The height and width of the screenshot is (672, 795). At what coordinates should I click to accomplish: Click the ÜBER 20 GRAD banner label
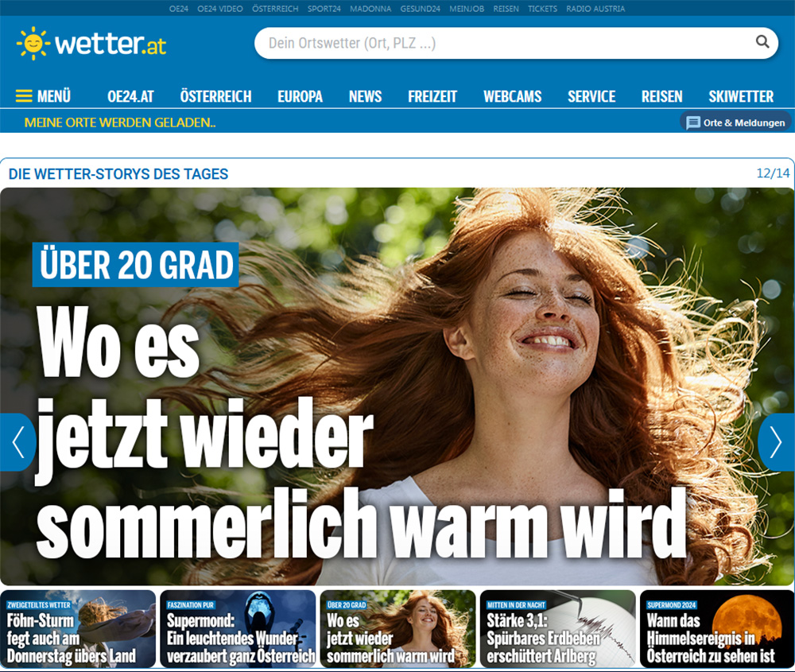(135, 265)
